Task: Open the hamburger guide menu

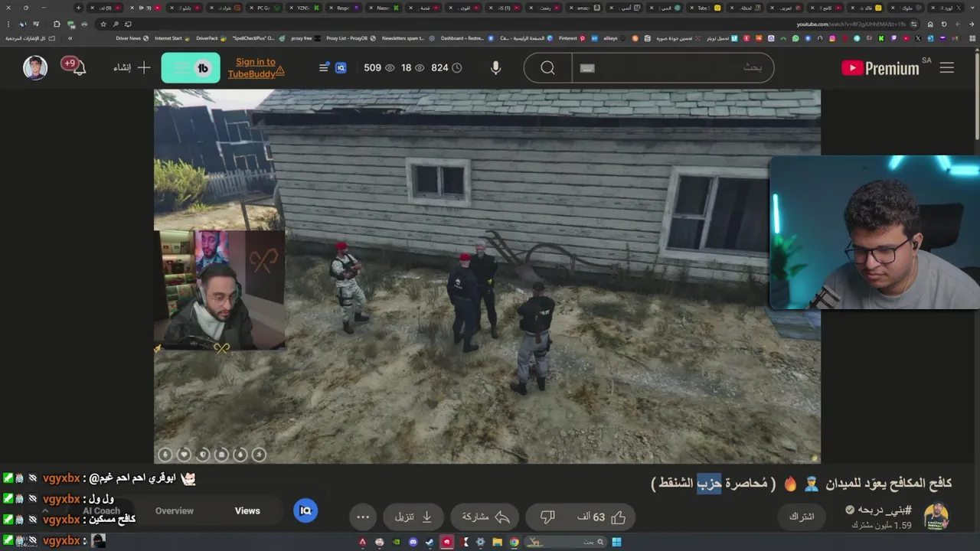Action: [947, 67]
